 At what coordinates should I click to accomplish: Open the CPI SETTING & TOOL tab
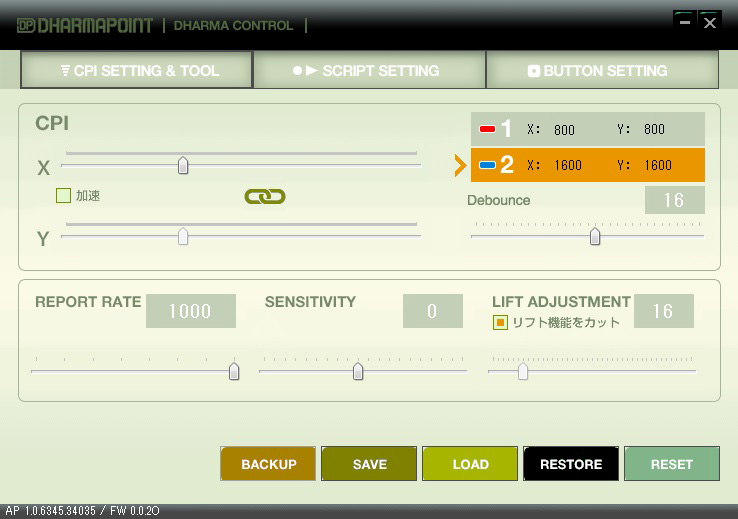click(x=136, y=70)
